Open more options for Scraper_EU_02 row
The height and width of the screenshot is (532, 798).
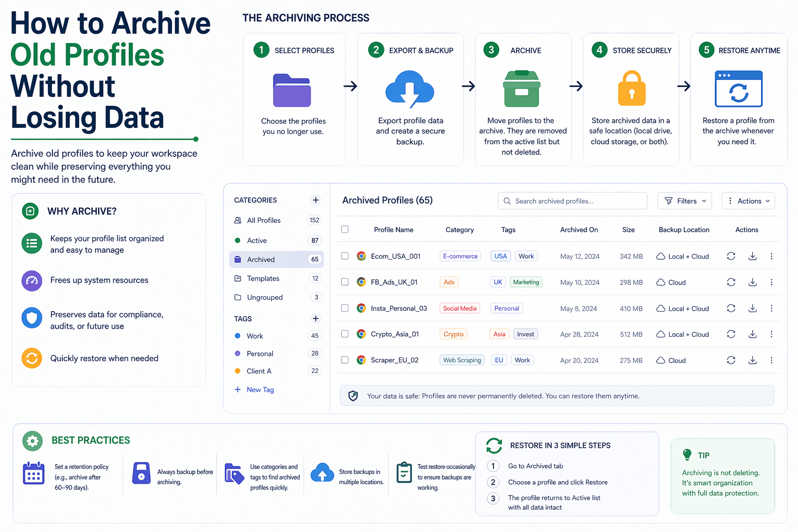point(772,360)
